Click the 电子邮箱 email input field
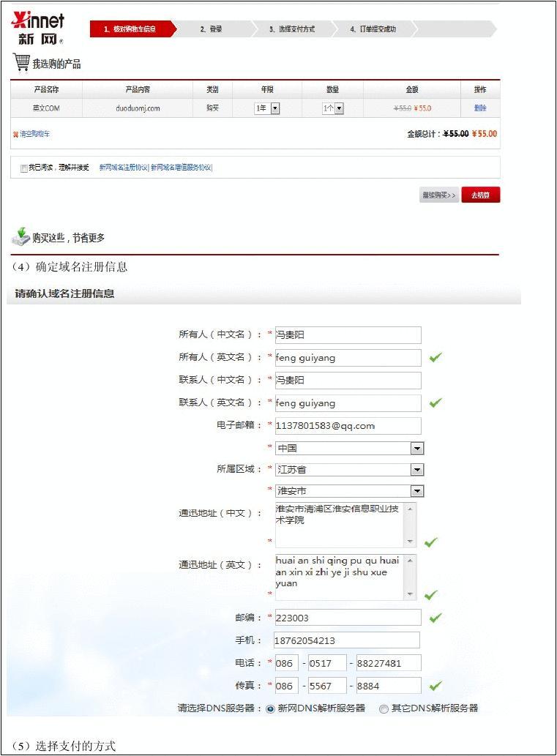This screenshot has width=557, height=756. [348, 426]
